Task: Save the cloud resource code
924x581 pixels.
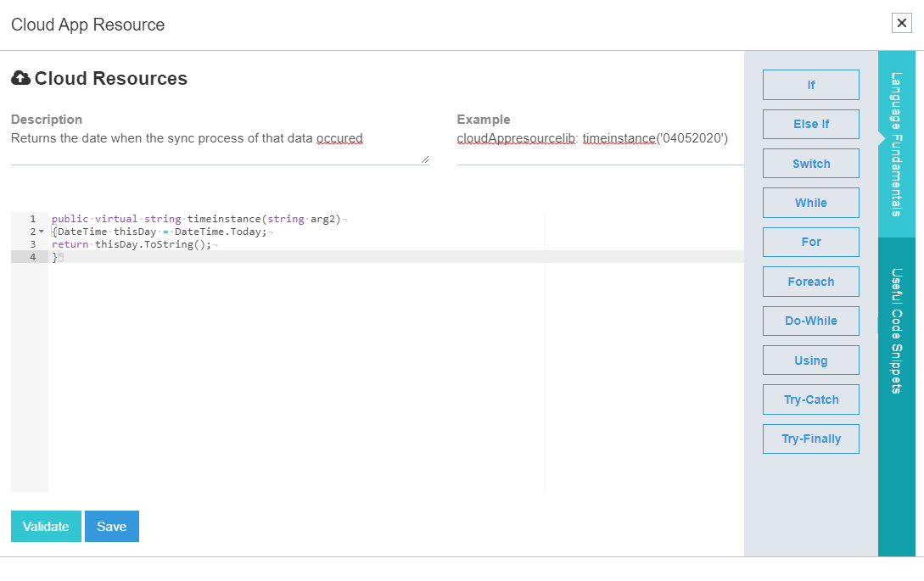Action: point(111,526)
